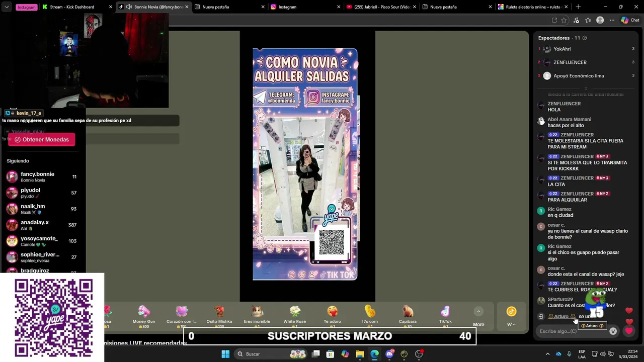Viewport: 644px width, 362px height.
Task: Tap the heart like button in chat
Action: 628,331
